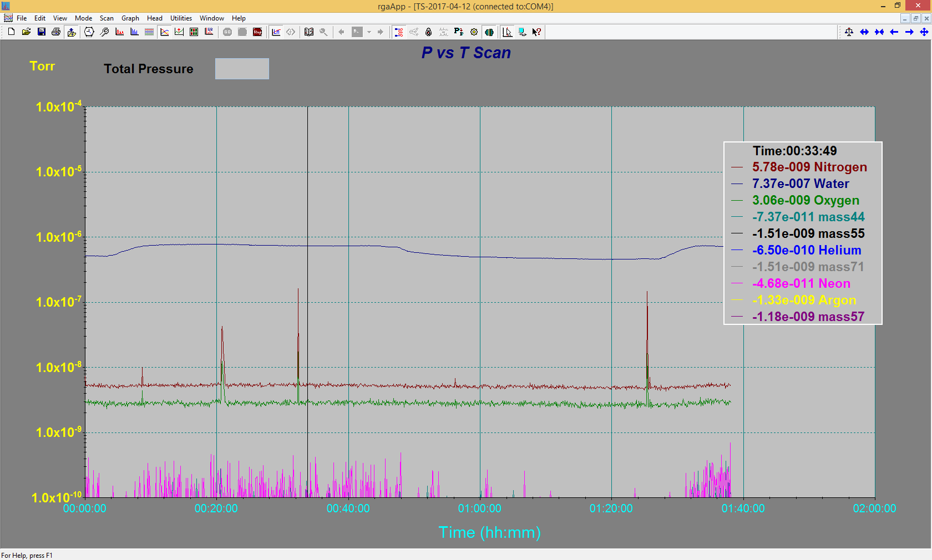Click the padlock toolbar icon
Viewport: 932px width, 560px height.
pos(429,32)
